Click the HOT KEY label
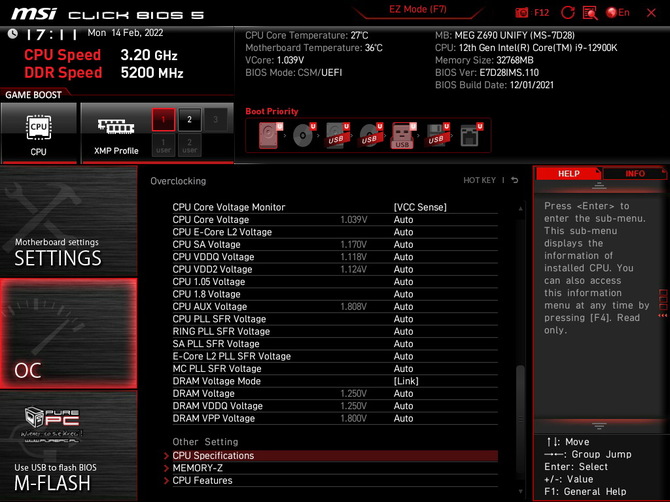 479,180
